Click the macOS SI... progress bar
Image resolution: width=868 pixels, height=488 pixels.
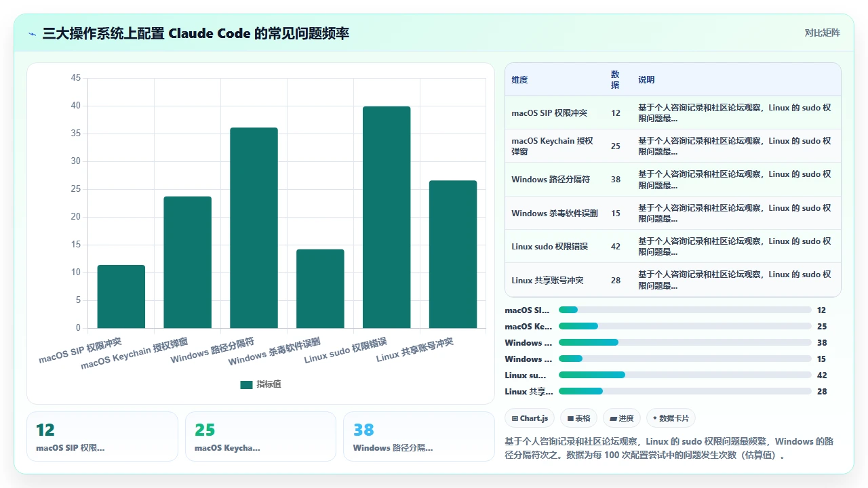pyautogui.click(x=685, y=310)
